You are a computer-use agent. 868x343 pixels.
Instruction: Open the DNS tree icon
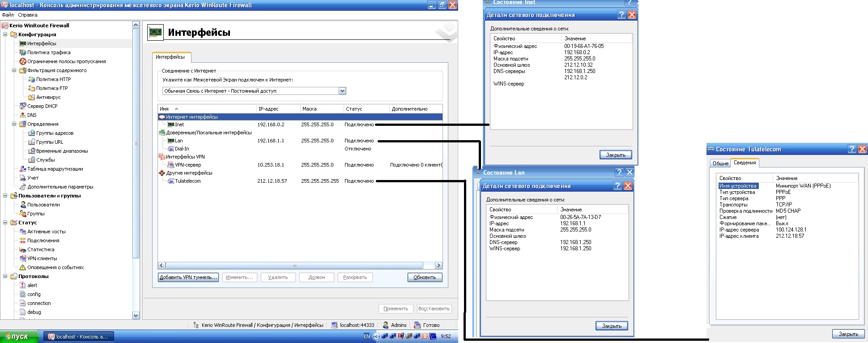point(22,115)
